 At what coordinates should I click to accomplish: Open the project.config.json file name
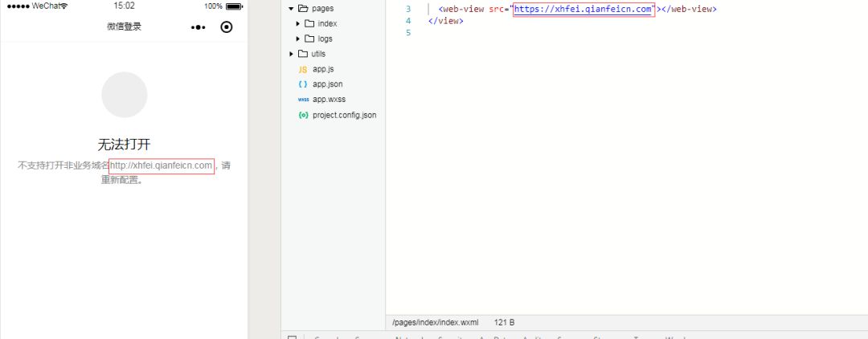[344, 115]
